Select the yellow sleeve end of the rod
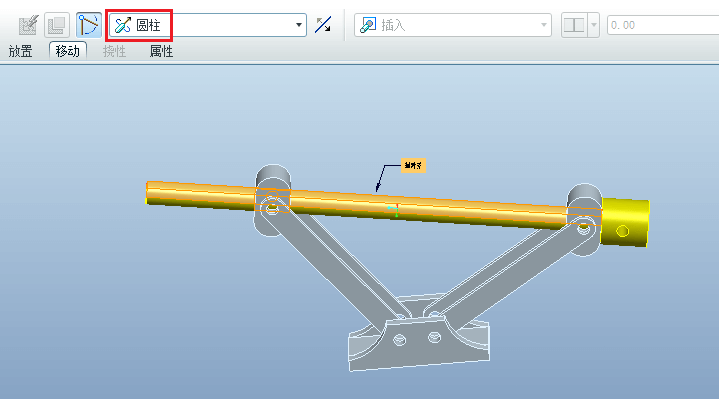The width and height of the screenshot is (719, 399). coord(625,223)
